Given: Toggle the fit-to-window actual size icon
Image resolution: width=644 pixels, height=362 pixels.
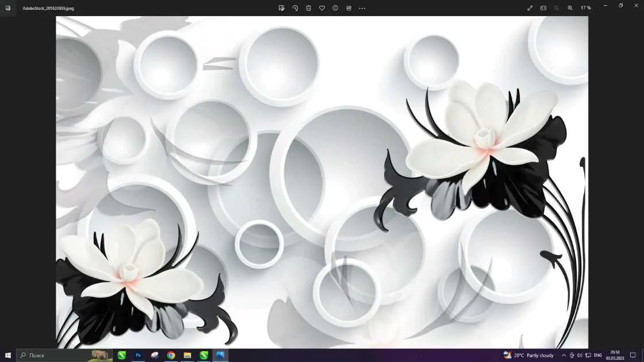Looking at the screenshot, I should 543,8.
